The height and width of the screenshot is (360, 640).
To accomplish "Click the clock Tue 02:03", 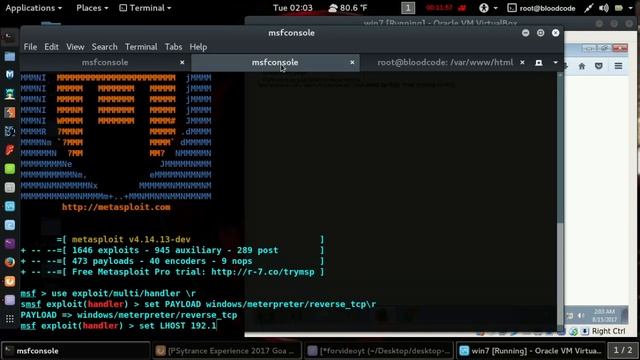I will (293, 8).
